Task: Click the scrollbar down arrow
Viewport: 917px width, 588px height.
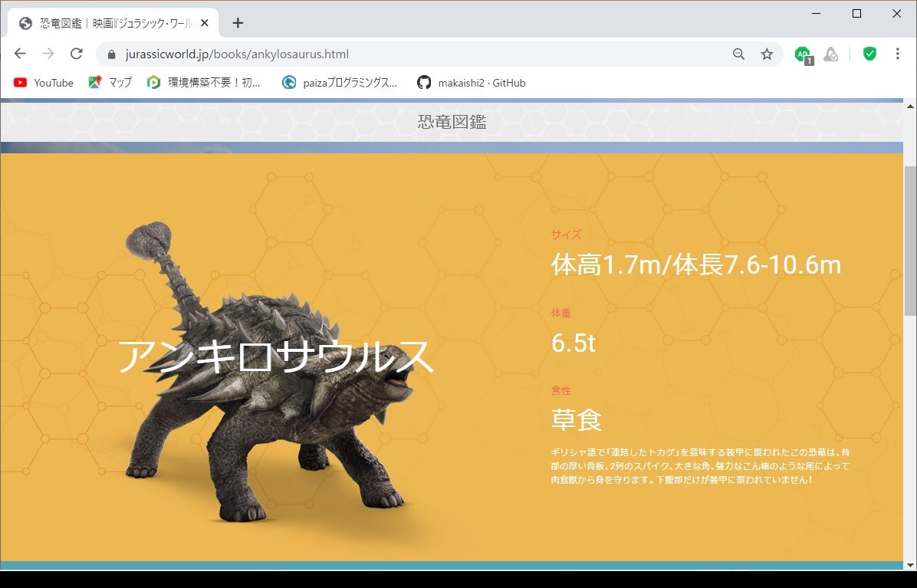Action: pyautogui.click(x=910, y=565)
